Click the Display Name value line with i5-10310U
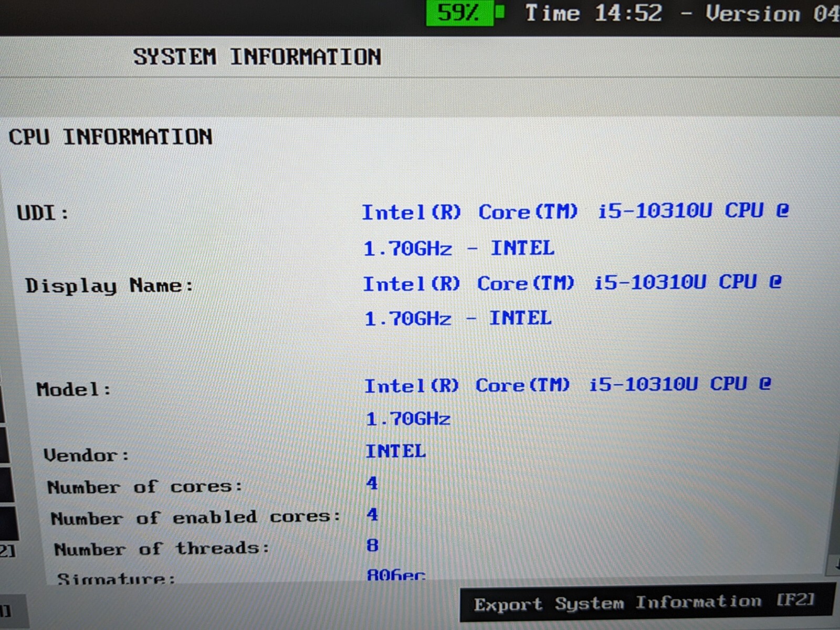Image resolution: width=840 pixels, height=630 pixels. [572, 283]
